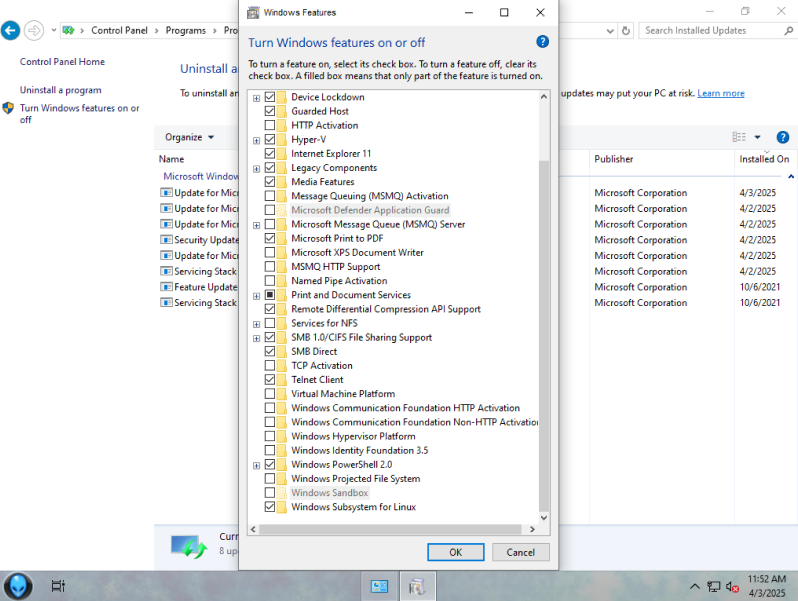The height and width of the screenshot is (601, 798).
Task: Sort by Installed On column header
Action: [764, 159]
